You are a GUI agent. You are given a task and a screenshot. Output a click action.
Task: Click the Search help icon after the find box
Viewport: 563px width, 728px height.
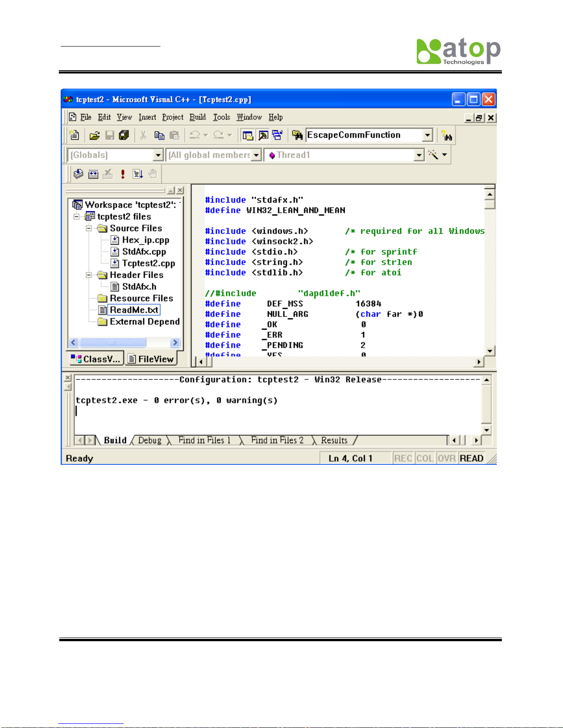[x=447, y=135]
